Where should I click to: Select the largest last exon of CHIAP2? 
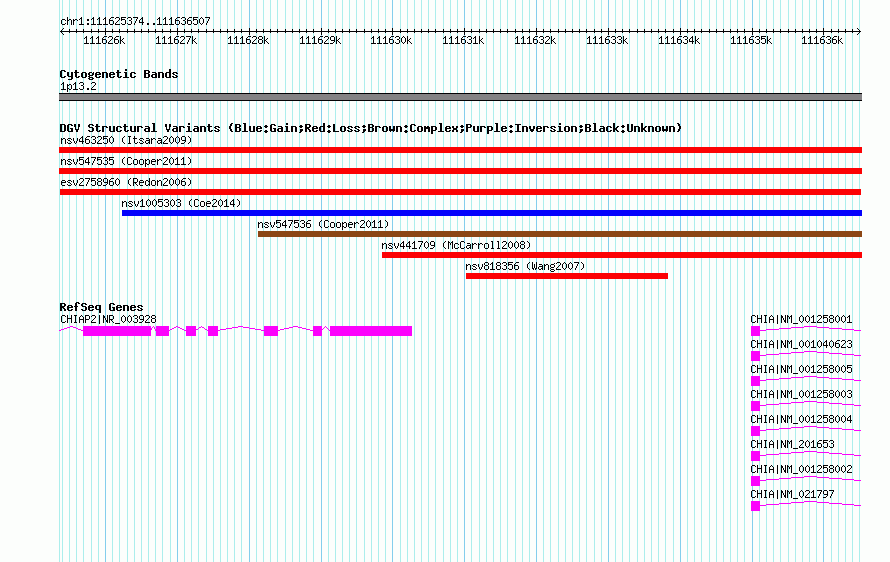click(x=371, y=331)
